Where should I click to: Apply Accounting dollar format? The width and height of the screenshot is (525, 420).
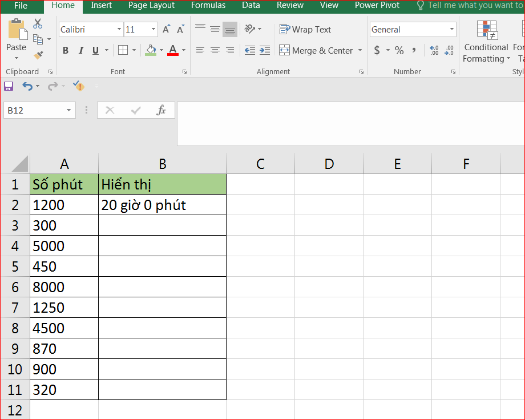pos(377,50)
